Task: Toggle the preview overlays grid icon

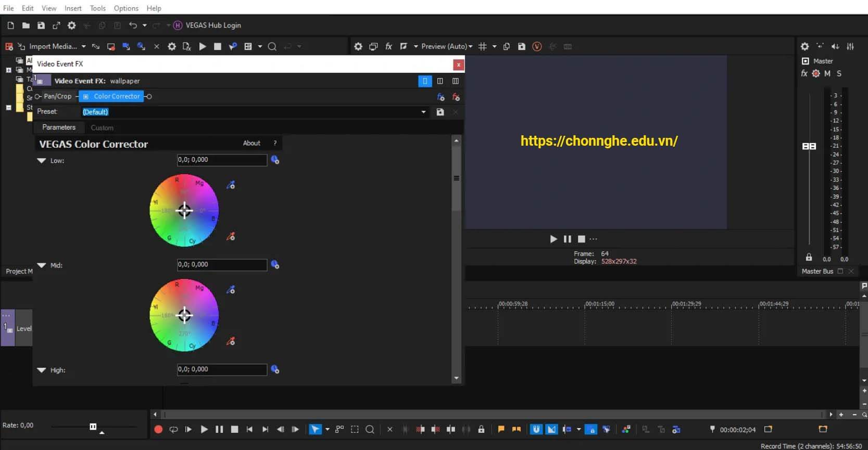Action: (x=483, y=46)
